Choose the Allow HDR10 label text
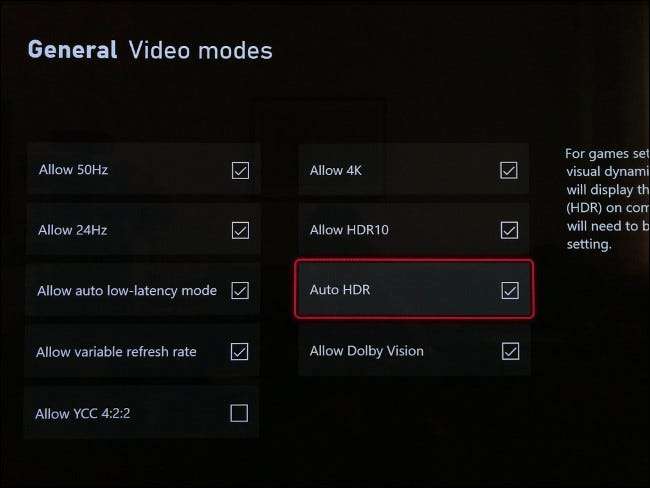 tap(349, 230)
